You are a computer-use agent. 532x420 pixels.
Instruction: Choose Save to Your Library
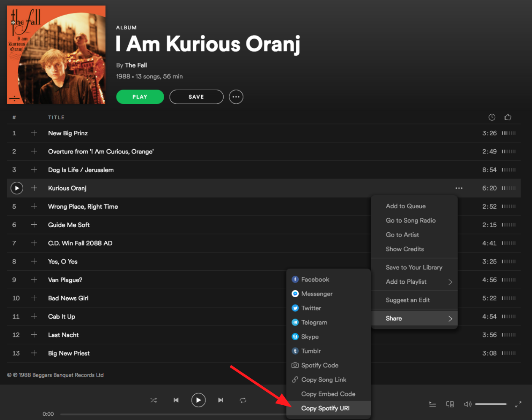(414, 267)
